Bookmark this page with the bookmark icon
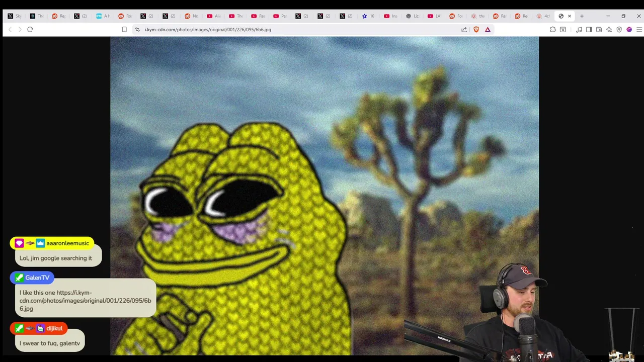Image resolution: width=644 pixels, height=362 pixels. 124,30
